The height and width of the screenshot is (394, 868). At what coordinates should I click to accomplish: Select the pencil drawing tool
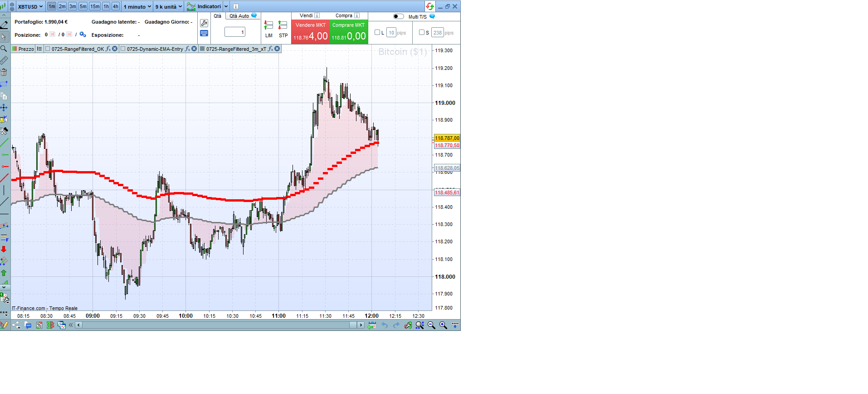4,25
